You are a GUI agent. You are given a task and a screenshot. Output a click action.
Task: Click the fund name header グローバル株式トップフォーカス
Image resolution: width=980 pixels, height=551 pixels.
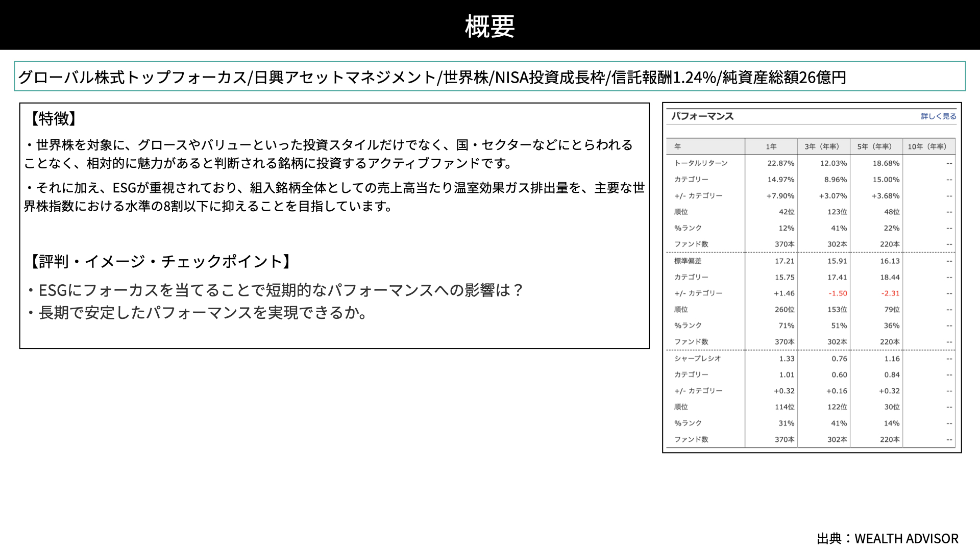coord(133,77)
